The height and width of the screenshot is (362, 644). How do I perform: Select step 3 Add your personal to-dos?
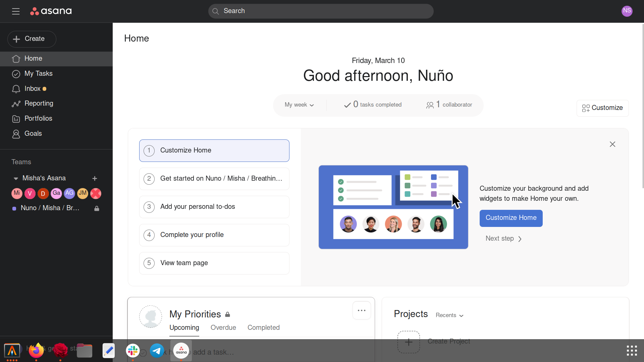coord(214,207)
